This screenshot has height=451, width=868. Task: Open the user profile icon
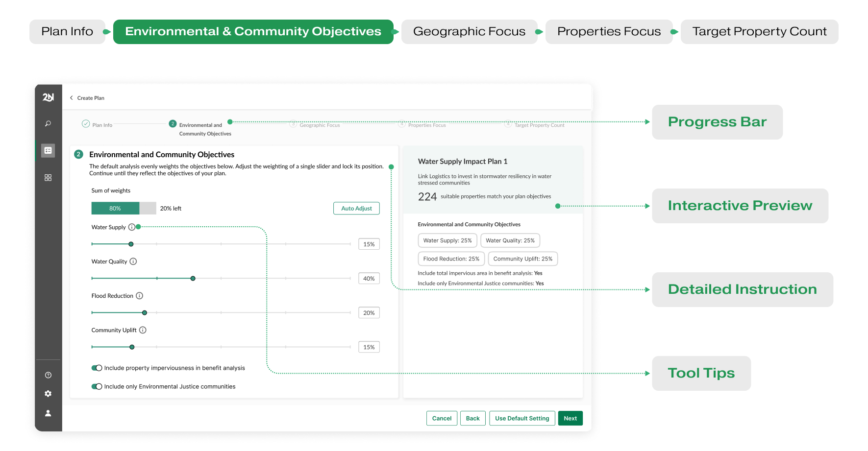48,413
